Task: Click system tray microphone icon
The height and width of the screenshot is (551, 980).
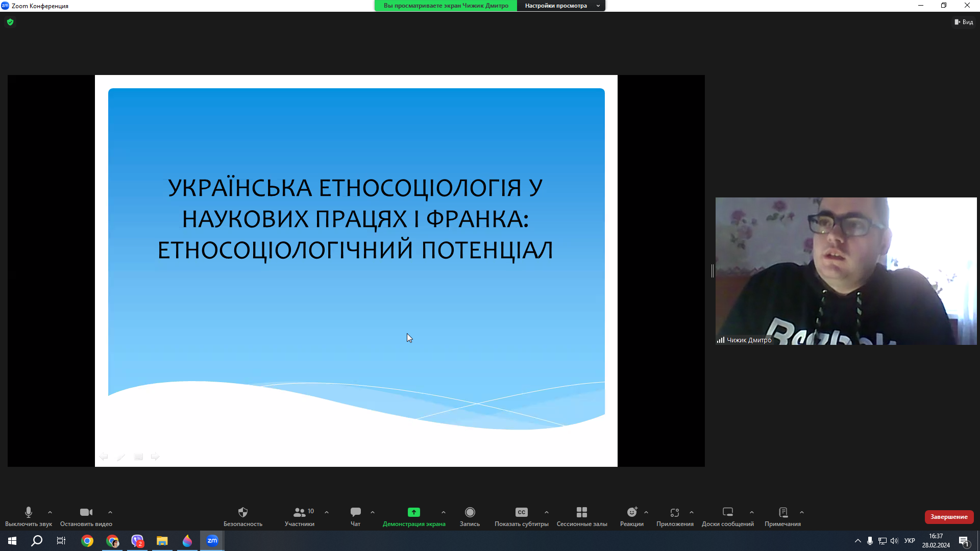Action: 870,541
